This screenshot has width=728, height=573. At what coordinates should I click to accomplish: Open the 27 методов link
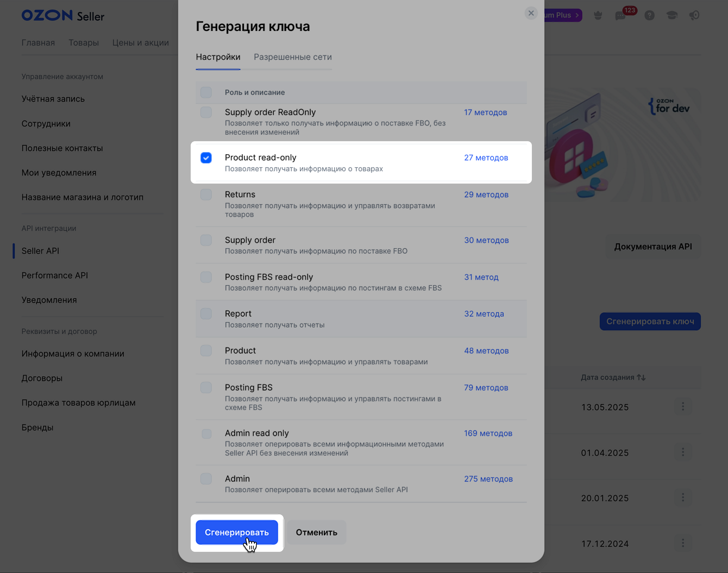pyautogui.click(x=486, y=158)
